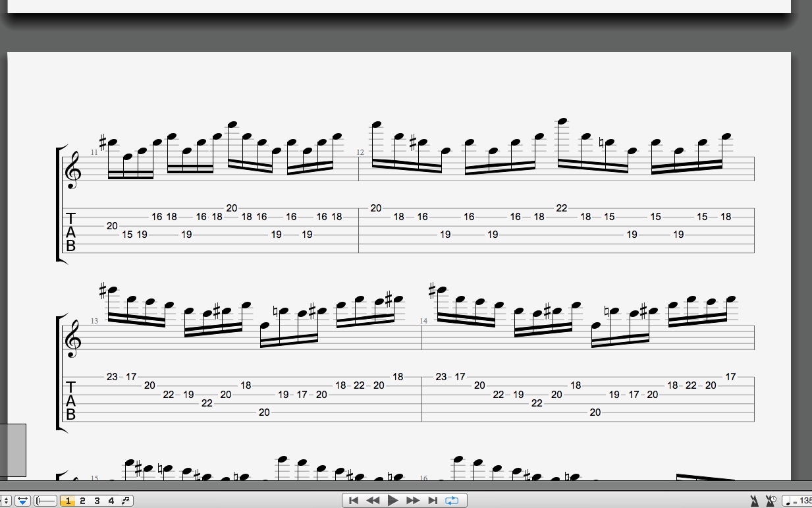Toggle loop playback icon

(452, 500)
